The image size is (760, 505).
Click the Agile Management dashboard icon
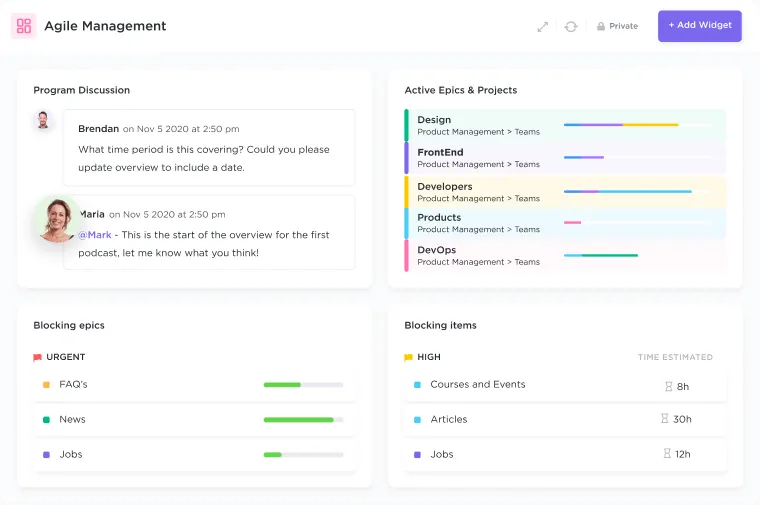[x=24, y=26]
